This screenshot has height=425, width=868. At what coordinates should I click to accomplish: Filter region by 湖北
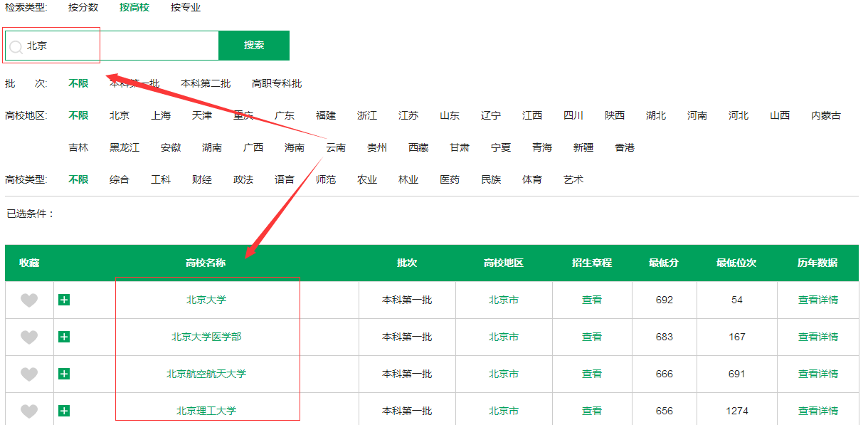point(656,115)
